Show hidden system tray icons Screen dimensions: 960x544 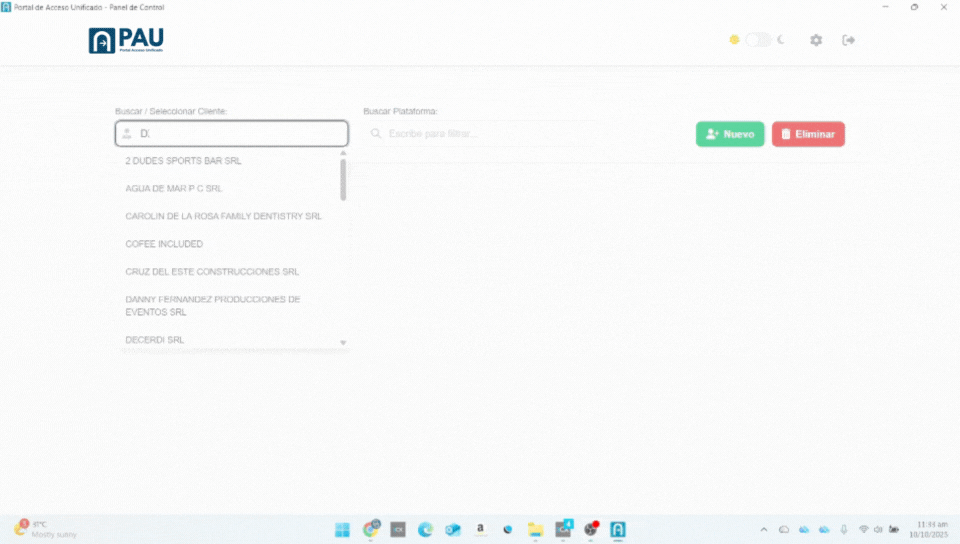coord(763,529)
